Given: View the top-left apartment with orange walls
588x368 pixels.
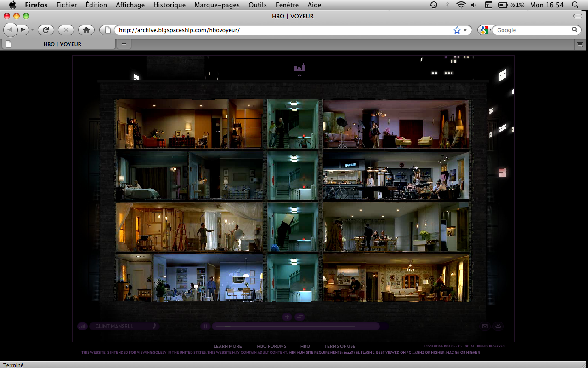Looking at the screenshot, I should 189,124.
